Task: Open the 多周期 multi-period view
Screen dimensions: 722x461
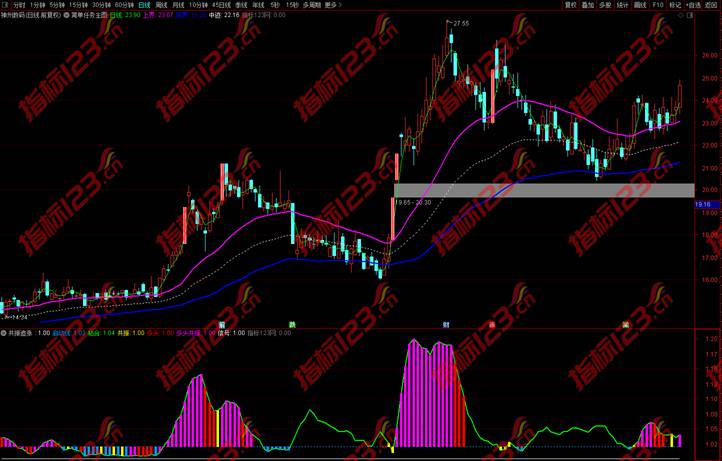Action: [x=311, y=5]
